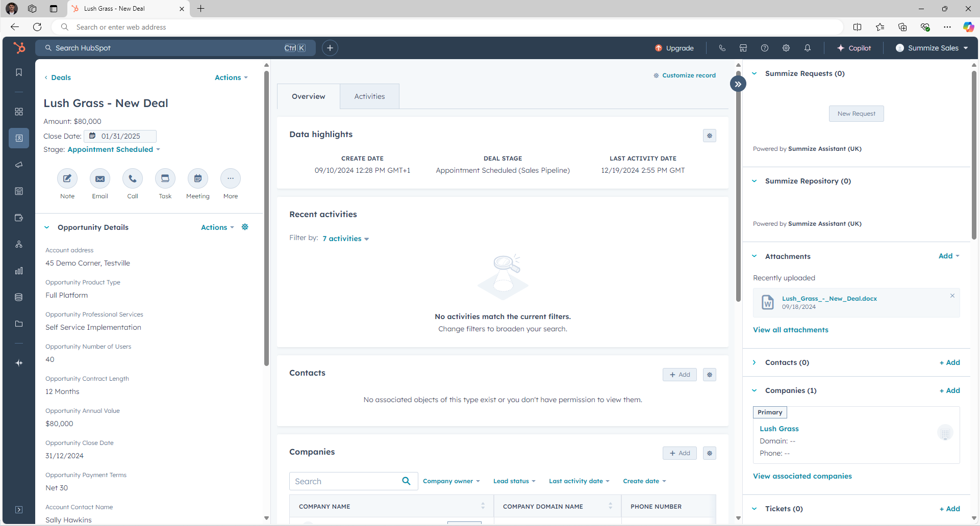
Task: Open the Lush Grass company link
Action: [779, 429]
